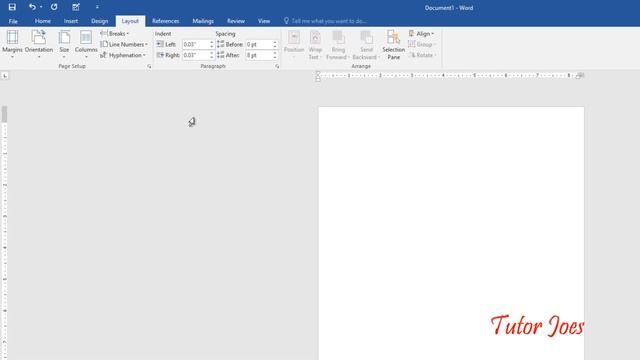Open the Columns menu

86,44
